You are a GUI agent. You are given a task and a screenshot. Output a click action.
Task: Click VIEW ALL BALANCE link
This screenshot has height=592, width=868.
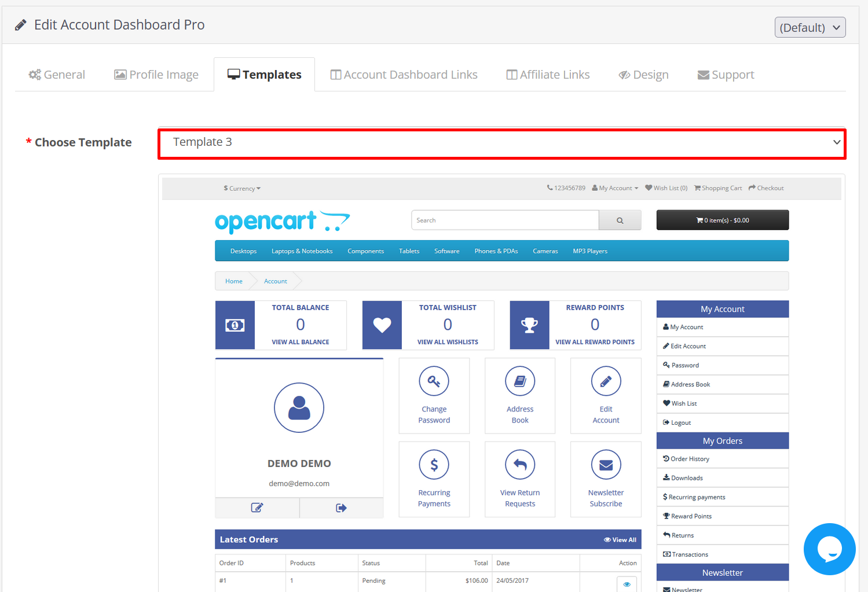[x=301, y=342]
